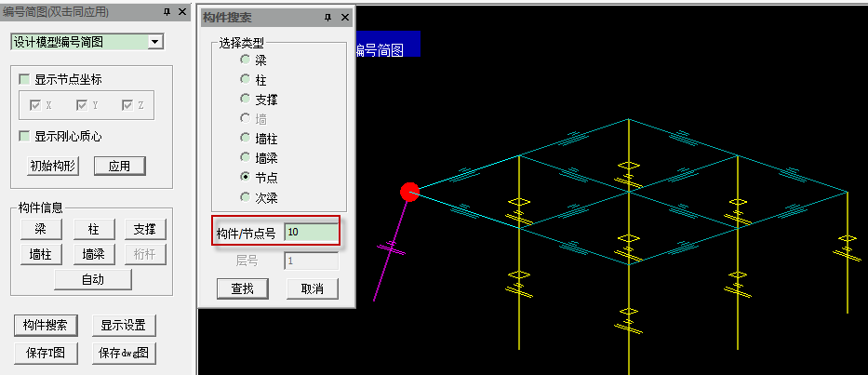This screenshot has height=375, width=868.
Task: Toggle 显示刚心质心 checkbox
Action: (24, 136)
